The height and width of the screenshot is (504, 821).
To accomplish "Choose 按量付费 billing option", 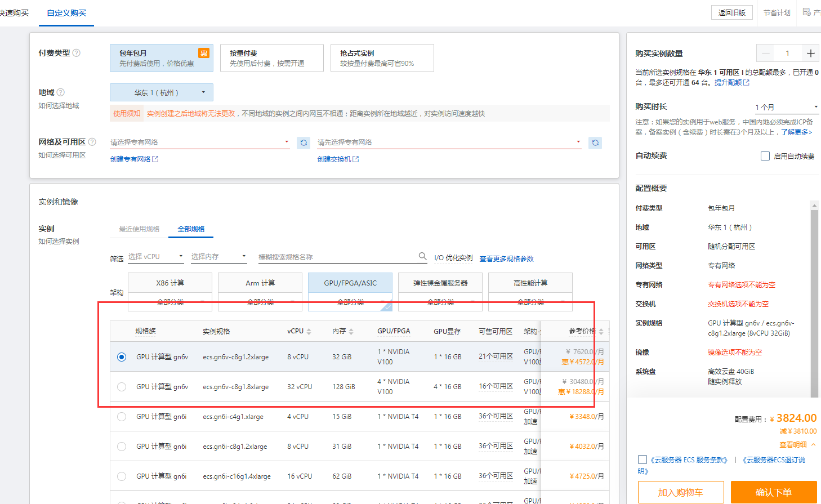I will tap(272, 58).
